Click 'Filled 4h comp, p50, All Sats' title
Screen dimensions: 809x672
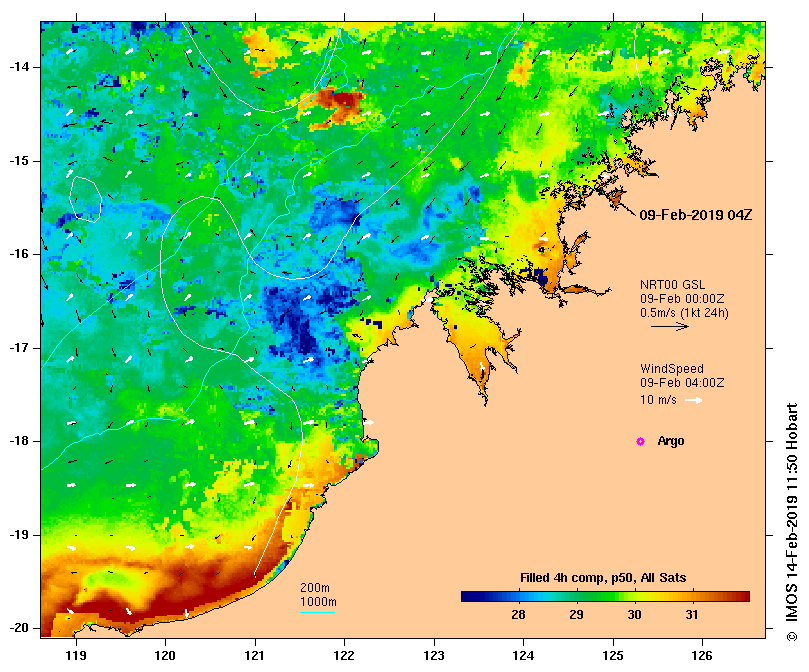[603, 578]
